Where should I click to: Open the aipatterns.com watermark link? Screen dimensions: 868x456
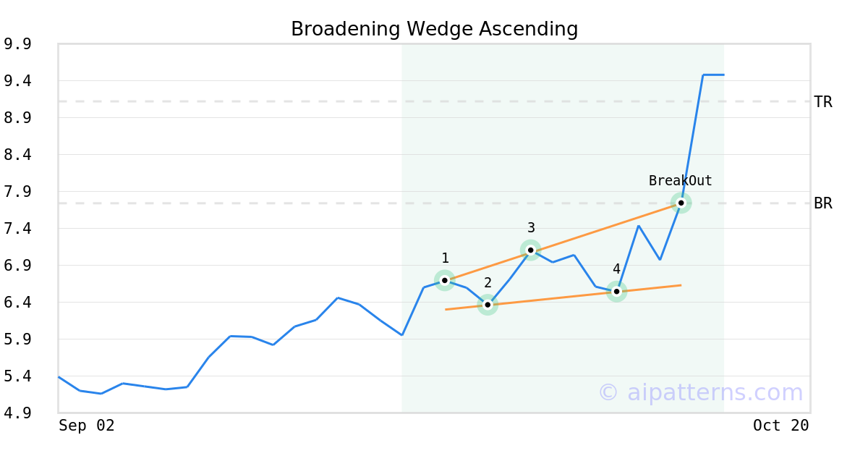pos(700,392)
